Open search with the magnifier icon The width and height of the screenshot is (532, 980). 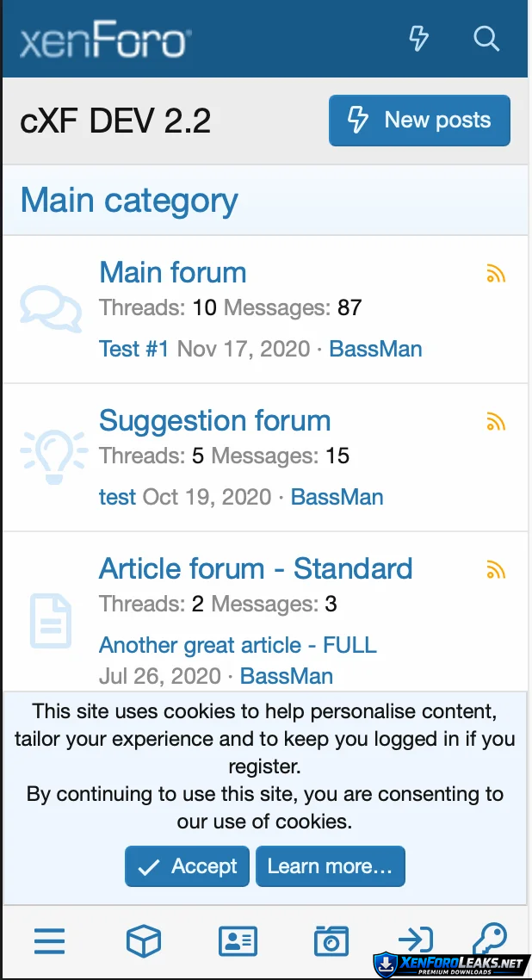pyautogui.click(x=486, y=39)
